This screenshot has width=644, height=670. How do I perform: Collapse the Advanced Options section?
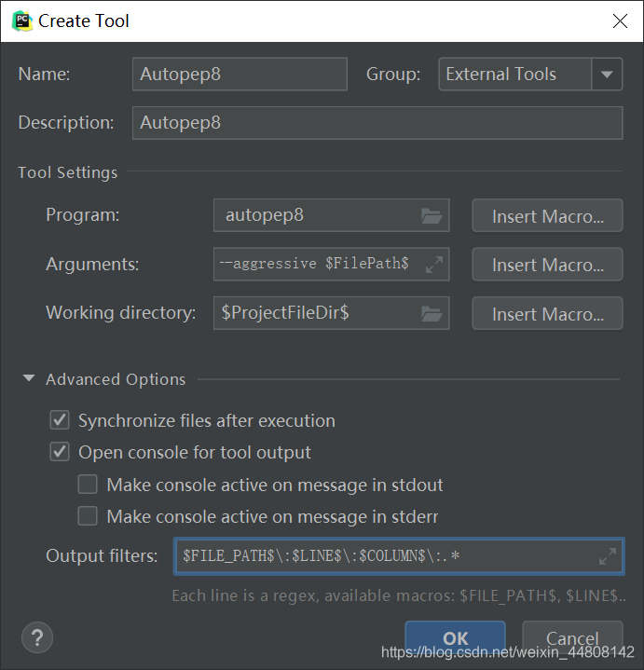[29, 378]
